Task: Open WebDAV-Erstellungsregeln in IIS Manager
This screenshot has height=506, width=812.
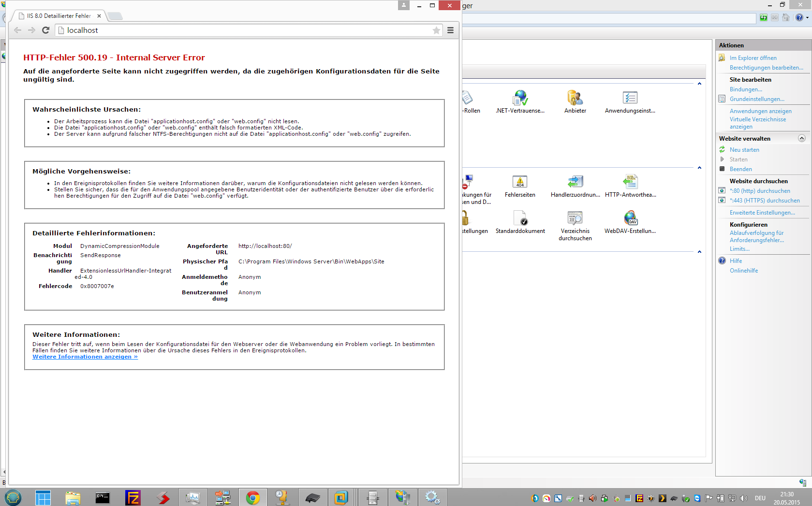Action: (x=630, y=222)
